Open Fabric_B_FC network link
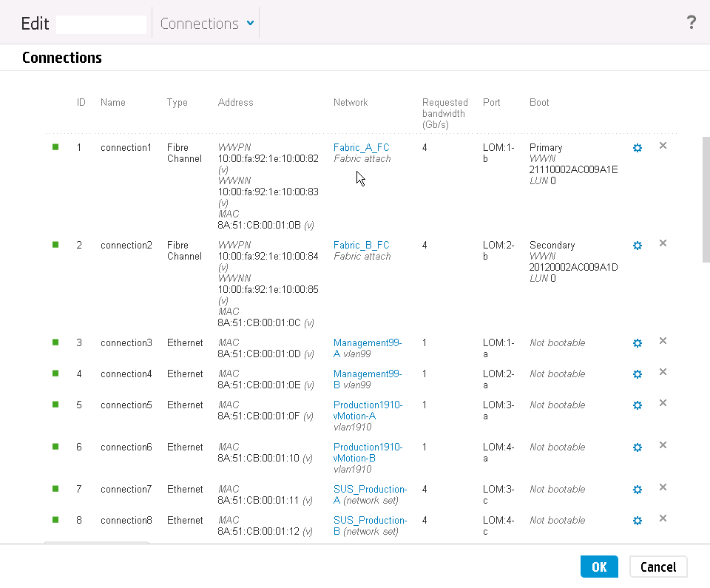Viewport: 710px width, 588px height. coord(362,246)
